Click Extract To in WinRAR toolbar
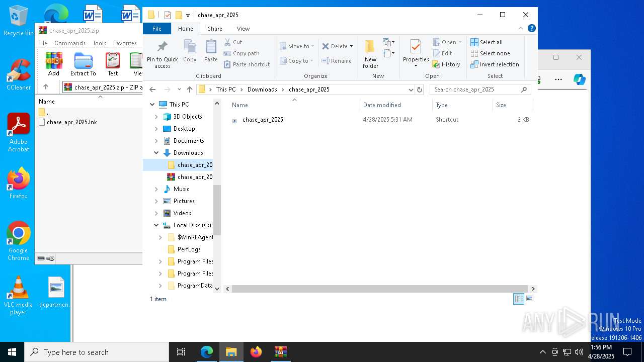 (x=83, y=64)
